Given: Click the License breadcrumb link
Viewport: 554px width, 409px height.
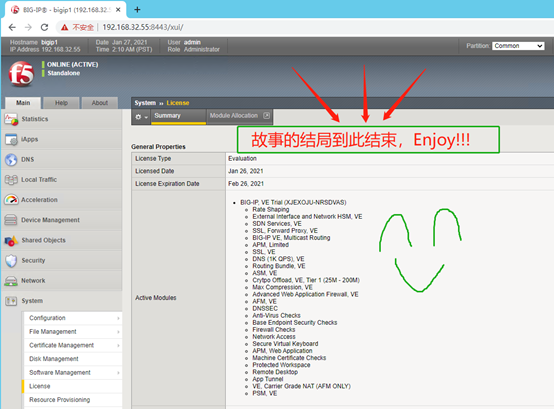Looking at the screenshot, I should point(178,103).
